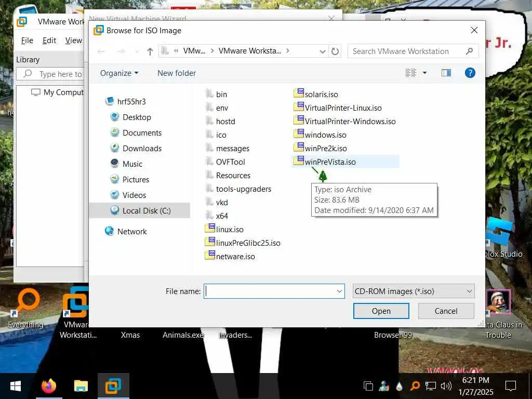This screenshot has width=532, height=399.
Task: Click the Cancel button
Action: click(446, 311)
